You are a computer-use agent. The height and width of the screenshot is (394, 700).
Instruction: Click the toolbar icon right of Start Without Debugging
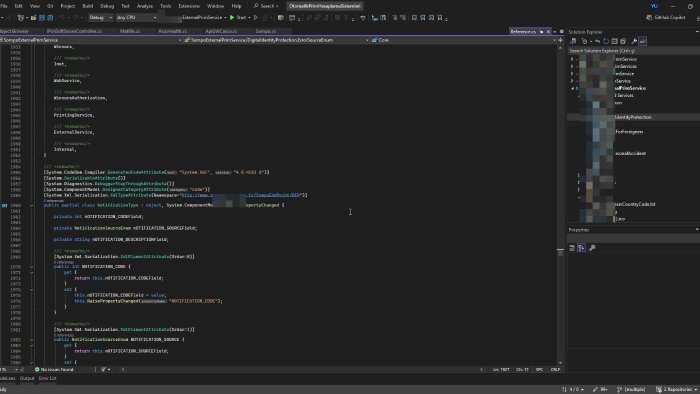(265, 18)
